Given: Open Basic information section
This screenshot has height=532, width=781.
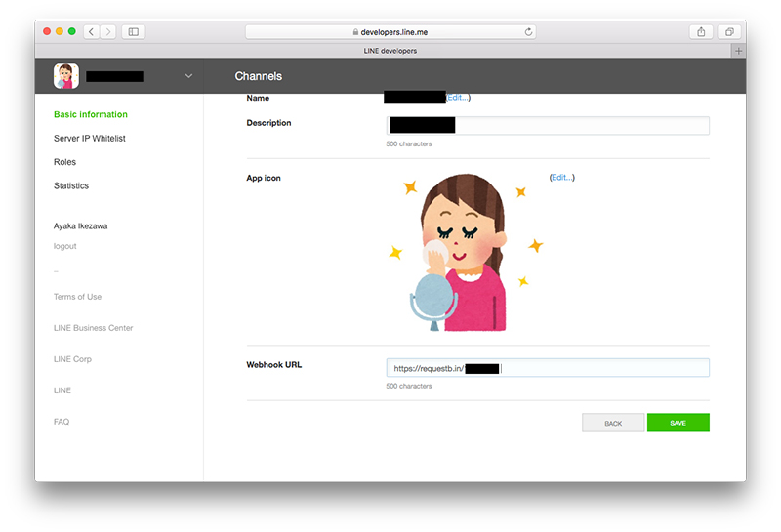Looking at the screenshot, I should click(91, 114).
